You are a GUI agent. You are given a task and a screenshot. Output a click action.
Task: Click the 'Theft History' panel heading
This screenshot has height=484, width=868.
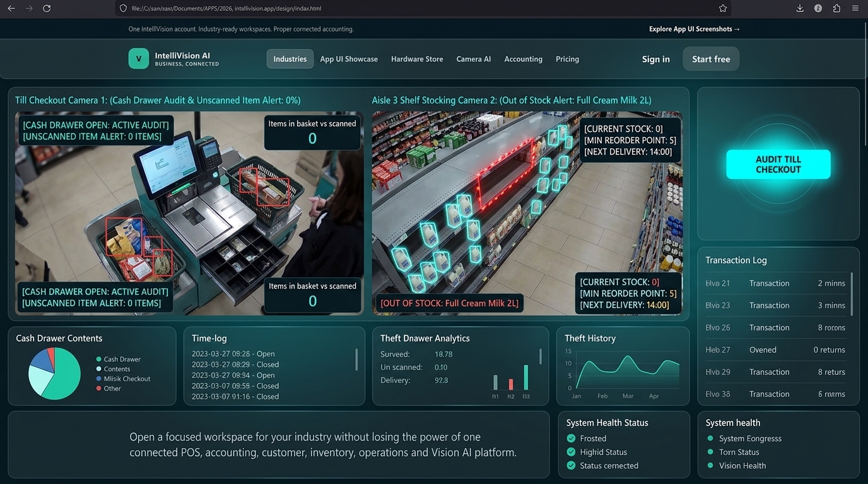[590, 338]
